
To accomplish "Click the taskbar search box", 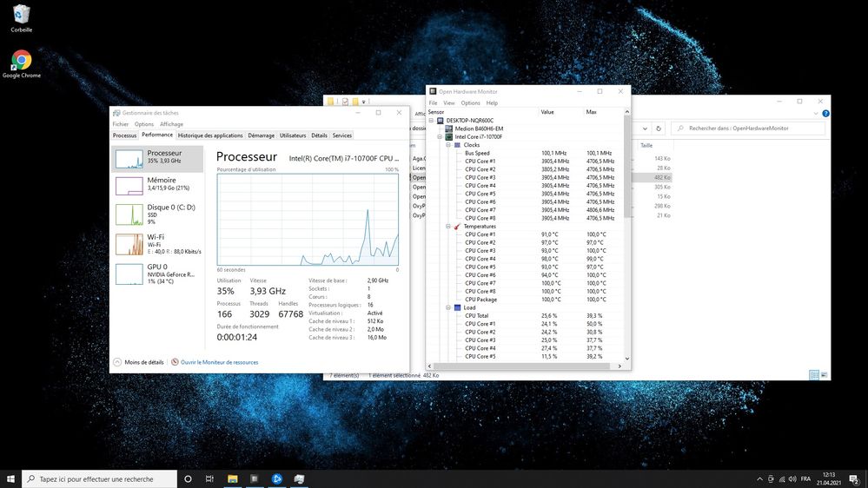I will (x=100, y=478).
